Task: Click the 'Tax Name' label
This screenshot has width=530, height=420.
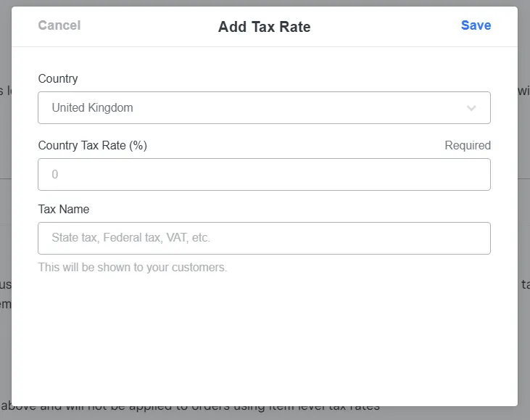Action: click(x=64, y=209)
